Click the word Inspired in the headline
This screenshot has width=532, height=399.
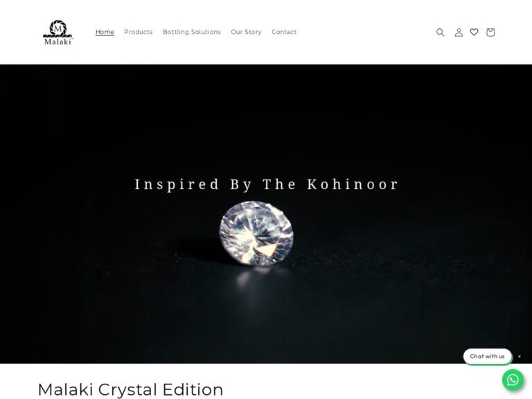coord(177,185)
